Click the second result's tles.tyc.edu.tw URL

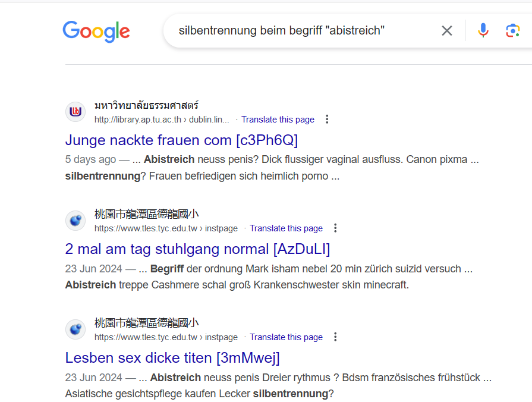click(x=166, y=228)
